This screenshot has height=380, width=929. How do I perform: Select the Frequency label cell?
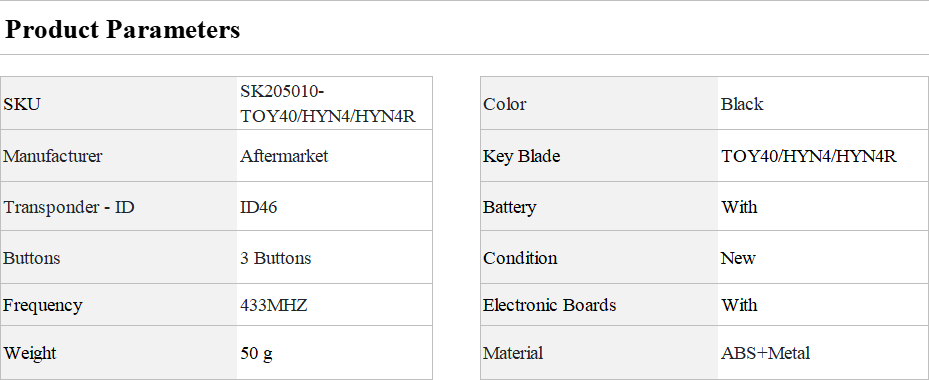click(x=118, y=305)
